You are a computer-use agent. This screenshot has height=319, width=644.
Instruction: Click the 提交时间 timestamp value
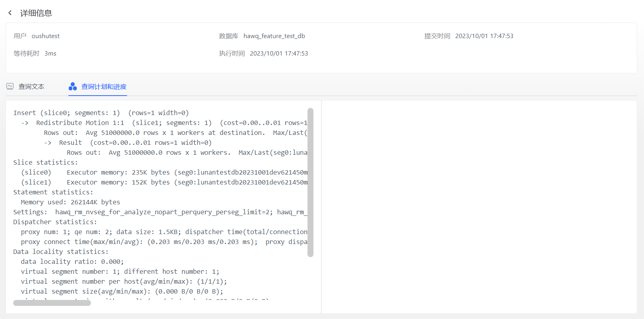(484, 36)
